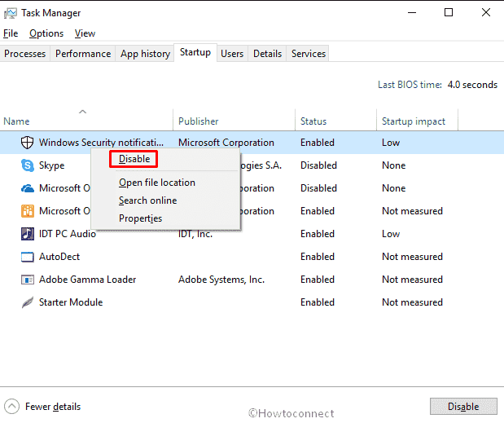Click the blue OneDrive cloud icon
Screen dimensions: 504x423
pyautogui.click(x=28, y=188)
